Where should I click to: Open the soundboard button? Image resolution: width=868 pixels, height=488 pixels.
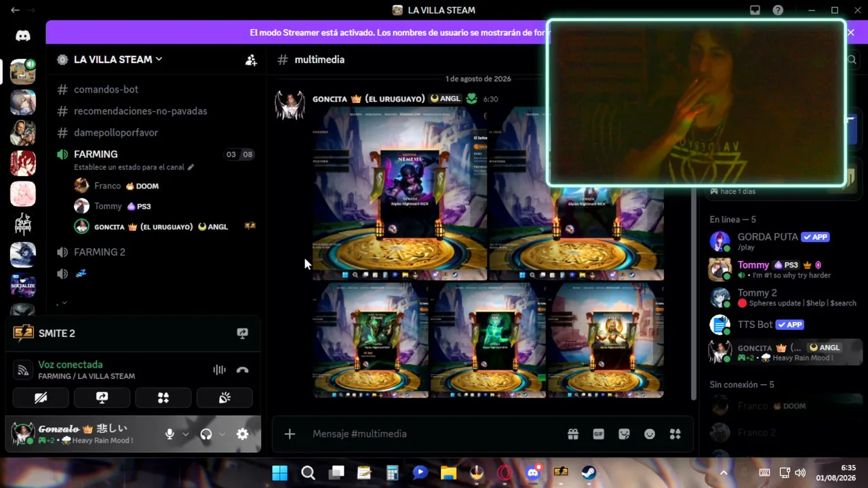[224, 398]
